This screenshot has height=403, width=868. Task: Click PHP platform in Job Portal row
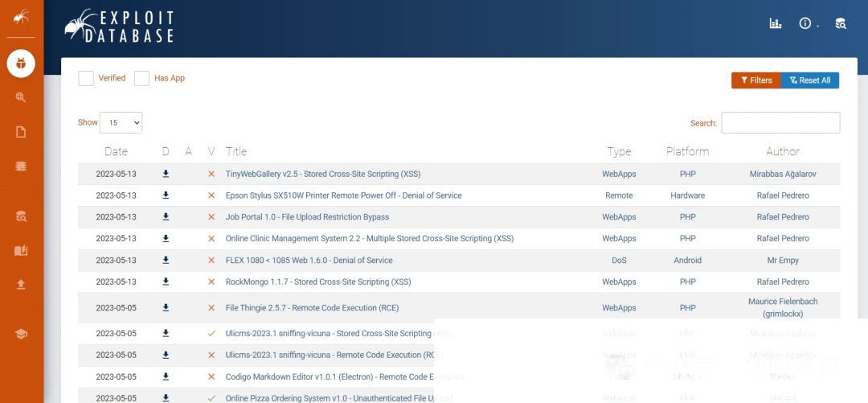point(687,217)
